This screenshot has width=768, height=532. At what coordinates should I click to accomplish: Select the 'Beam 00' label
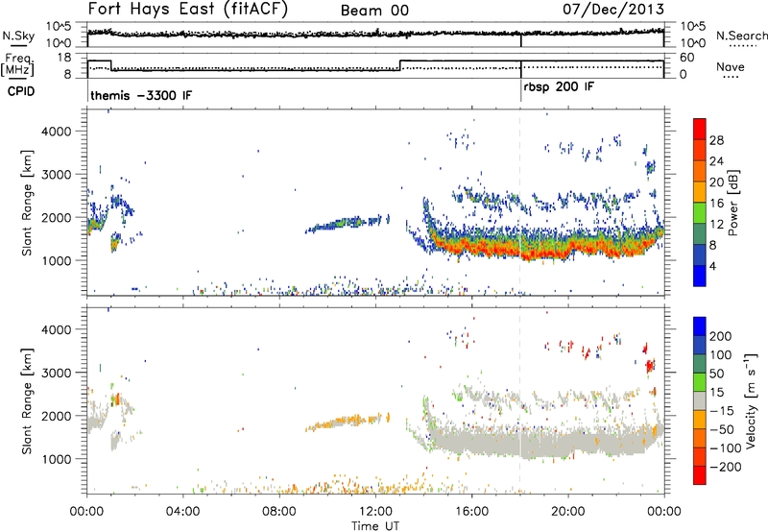(x=374, y=11)
